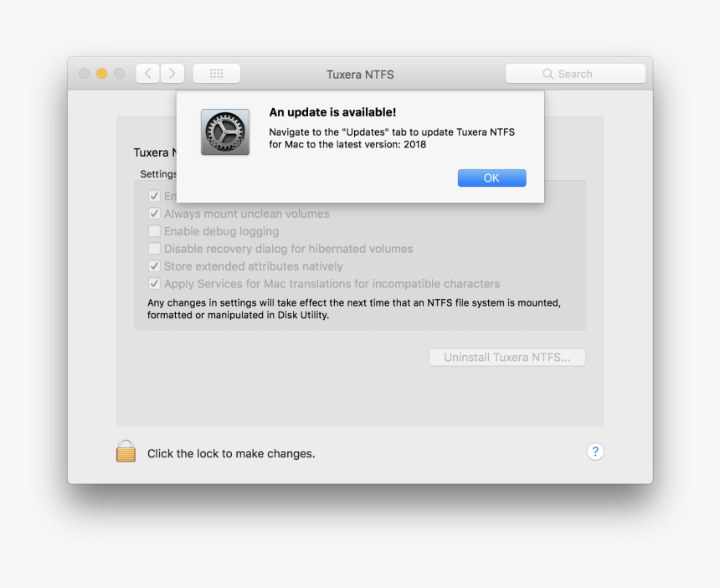The height and width of the screenshot is (588, 720).
Task: Go back with the left chevron button
Action: click(x=148, y=74)
